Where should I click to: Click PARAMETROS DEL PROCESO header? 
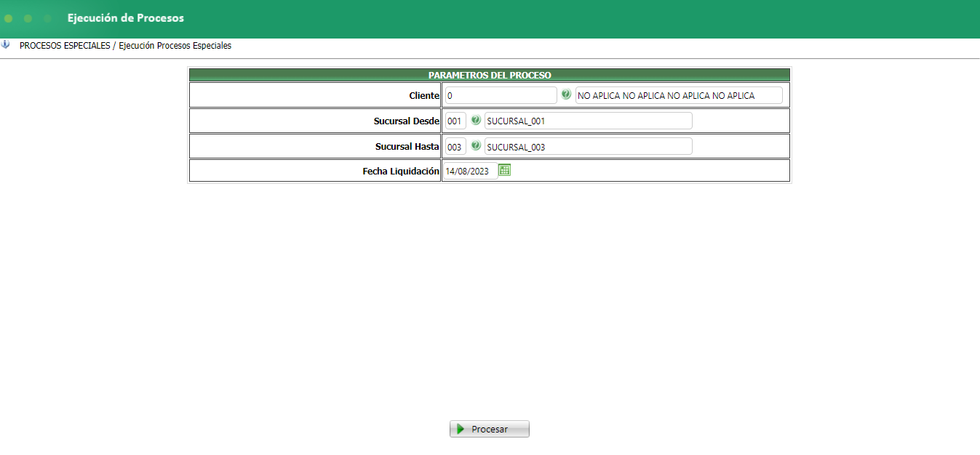pyautogui.click(x=490, y=75)
